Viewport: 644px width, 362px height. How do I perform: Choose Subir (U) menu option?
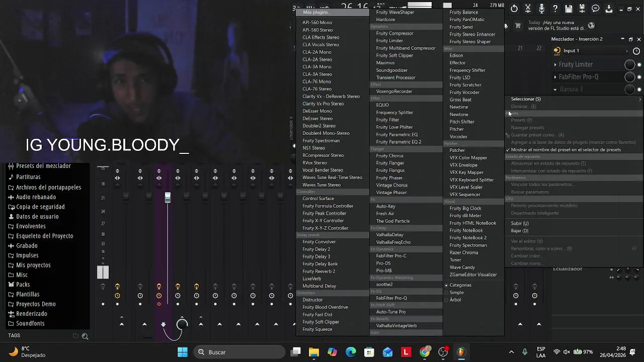(520, 224)
